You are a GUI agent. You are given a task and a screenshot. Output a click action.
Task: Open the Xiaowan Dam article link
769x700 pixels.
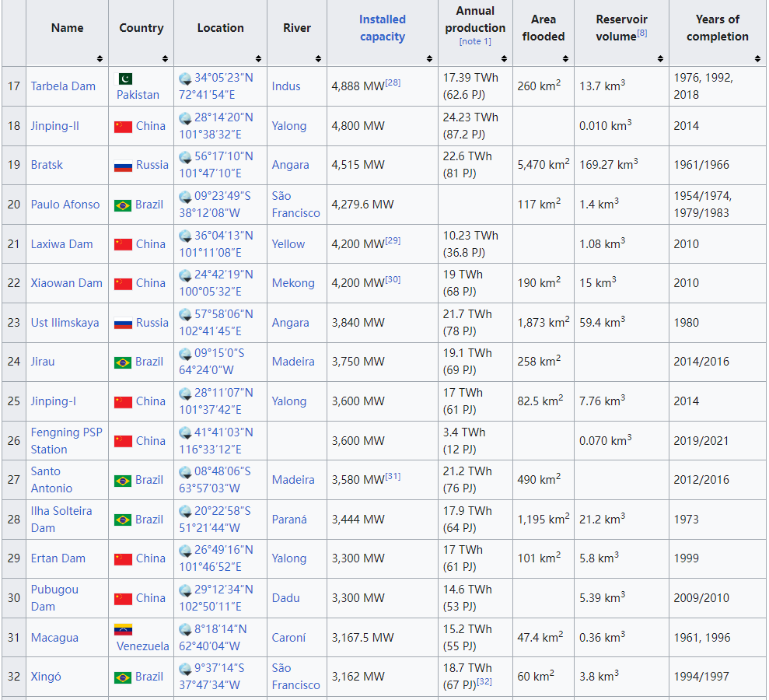pyautogui.click(x=66, y=283)
